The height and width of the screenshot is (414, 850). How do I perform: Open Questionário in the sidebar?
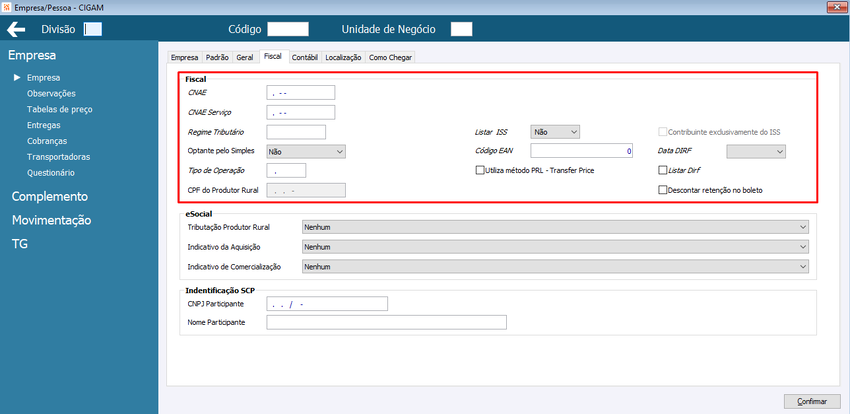51,173
